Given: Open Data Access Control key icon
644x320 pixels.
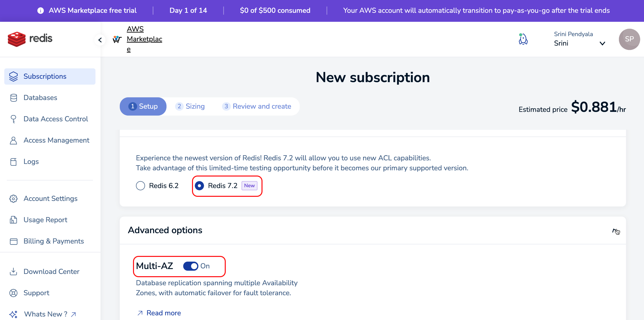Looking at the screenshot, I should 13,119.
